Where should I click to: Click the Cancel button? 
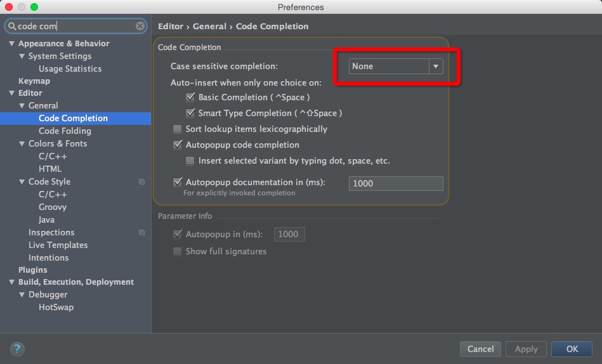(480, 349)
